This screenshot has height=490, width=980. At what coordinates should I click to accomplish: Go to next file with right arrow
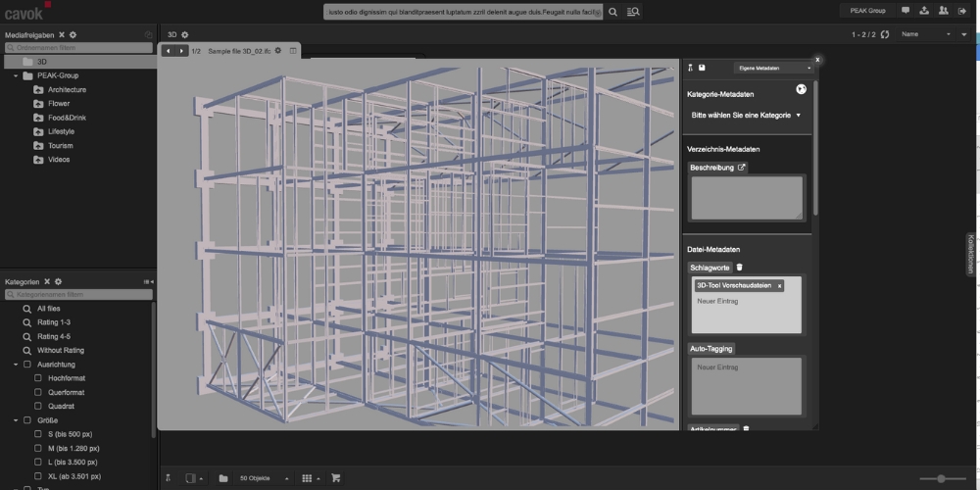coord(181,51)
